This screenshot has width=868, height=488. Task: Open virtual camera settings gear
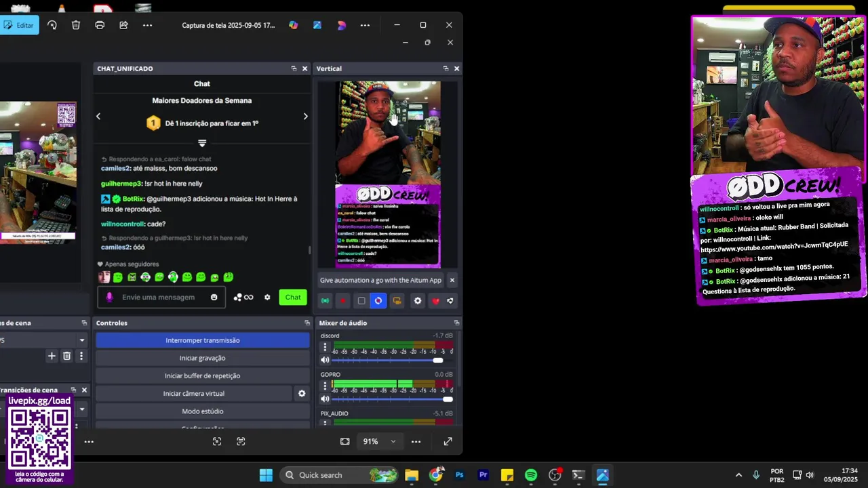pyautogui.click(x=302, y=393)
